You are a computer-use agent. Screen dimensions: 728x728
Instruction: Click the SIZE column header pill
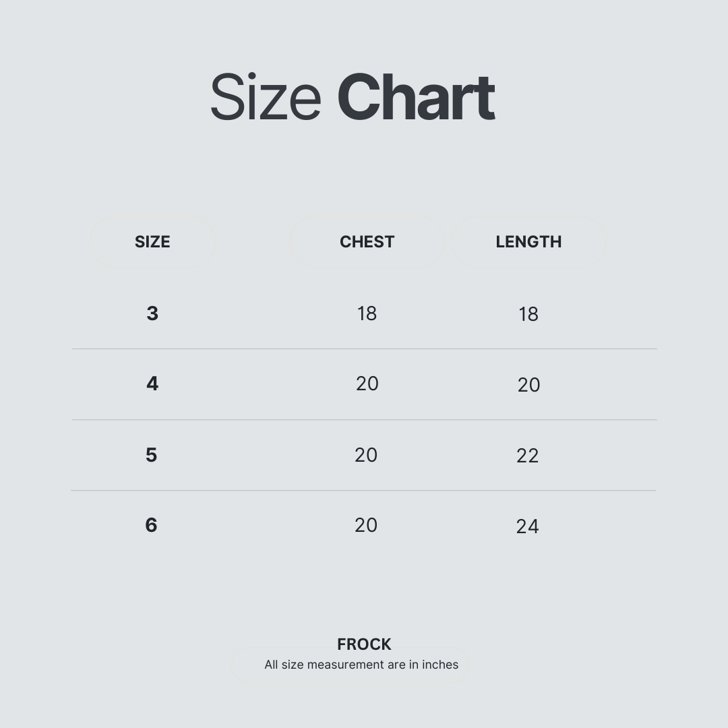(x=152, y=242)
